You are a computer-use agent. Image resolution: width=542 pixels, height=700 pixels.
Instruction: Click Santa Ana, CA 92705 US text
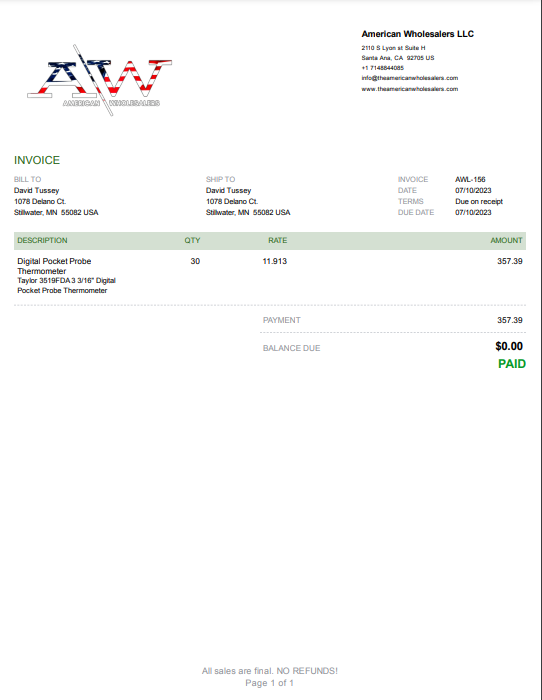[398, 58]
